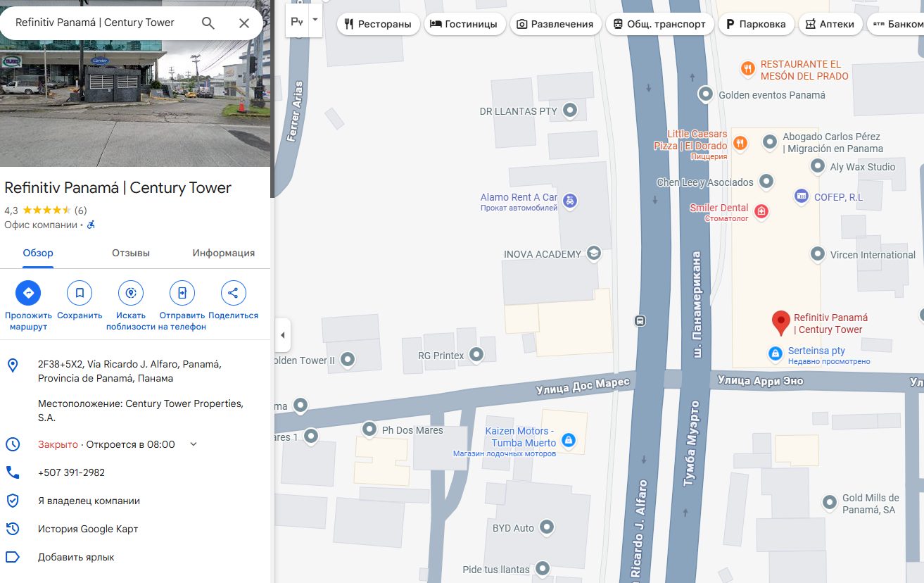Open the map layer dropdown arrow
This screenshot has width=924, height=583.
tap(315, 20)
